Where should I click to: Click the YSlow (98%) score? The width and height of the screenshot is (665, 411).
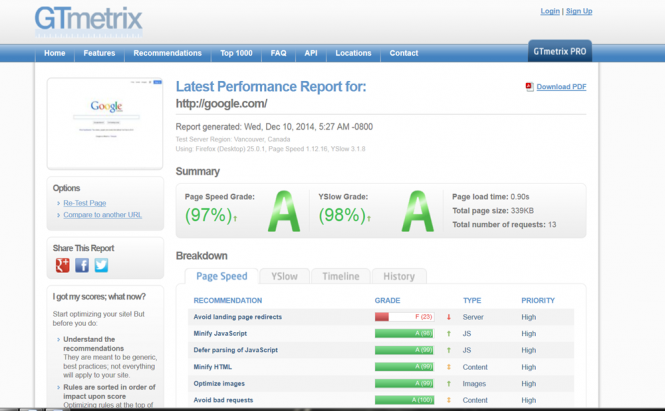click(x=344, y=215)
